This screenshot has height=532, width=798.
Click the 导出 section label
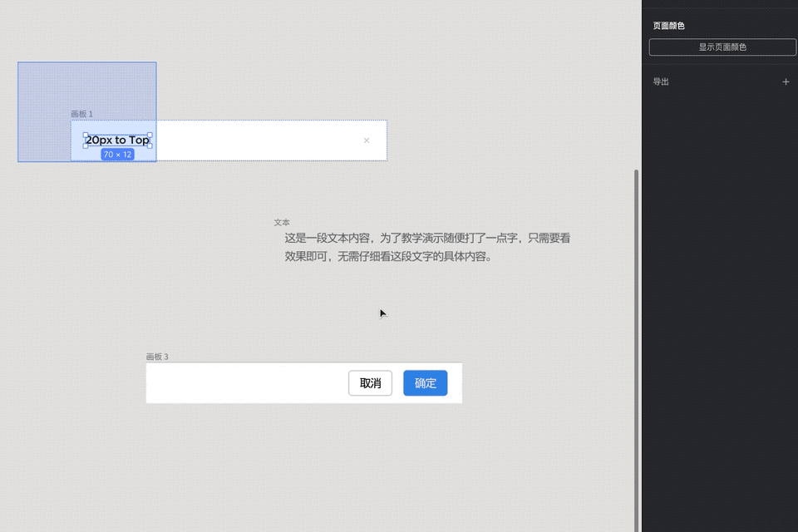[661, 81]
